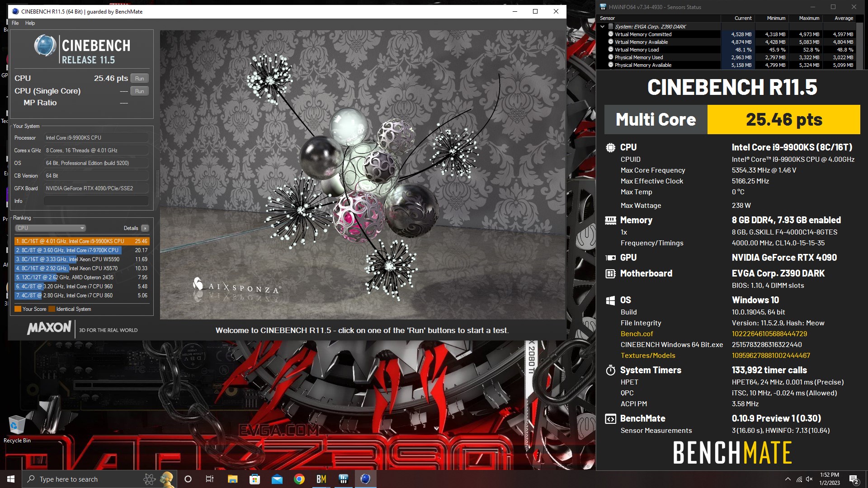Open the notification center icon
Viewport: 868px width, 488px height.
[x=854, y=479]
